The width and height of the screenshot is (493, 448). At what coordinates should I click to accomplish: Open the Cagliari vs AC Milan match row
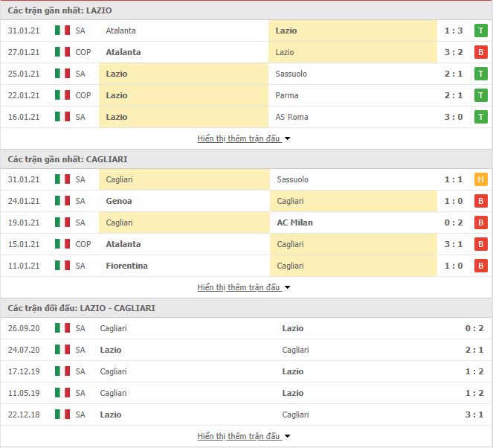pos(247,223)
